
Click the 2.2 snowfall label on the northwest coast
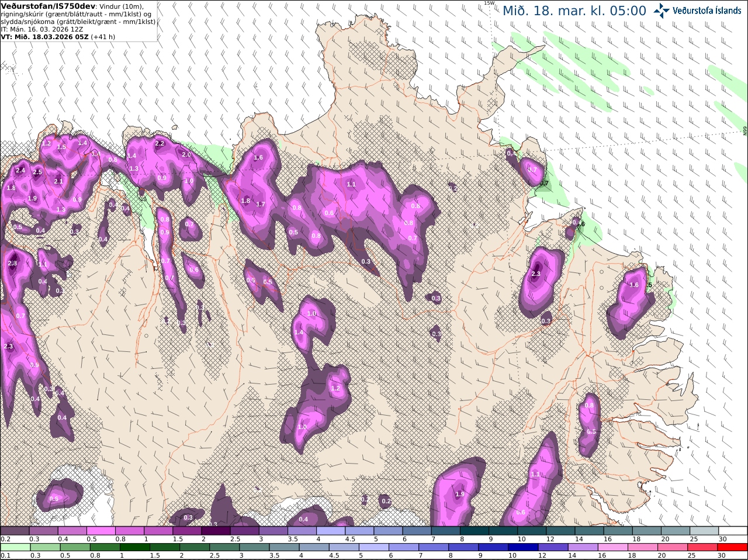pyautogui.click(x=160, y=143)
